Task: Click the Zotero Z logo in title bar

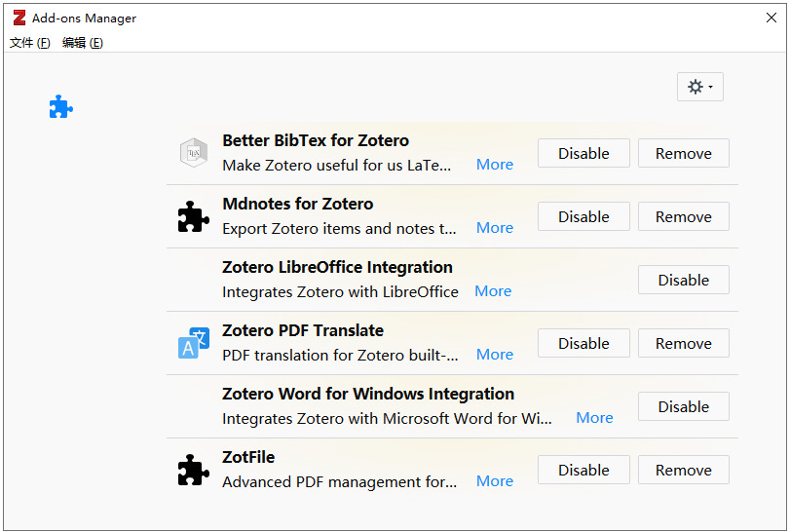Action: (x=19, y=18)
